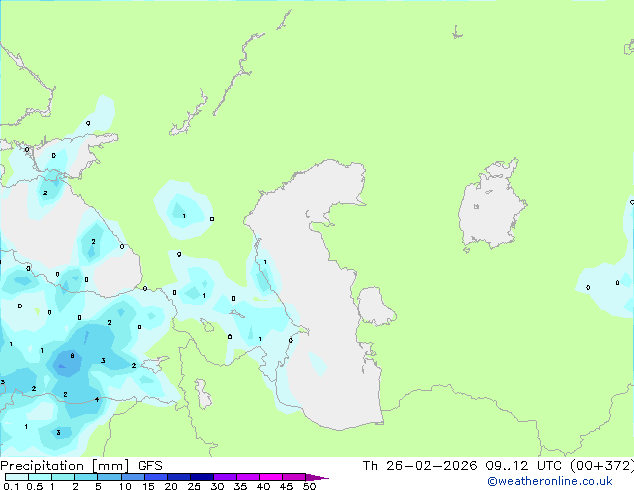The width and height of the screenshot is (634, 490).
Task: Select the 1–2 mm legend swatch
Action: click(x=63, y=477)
